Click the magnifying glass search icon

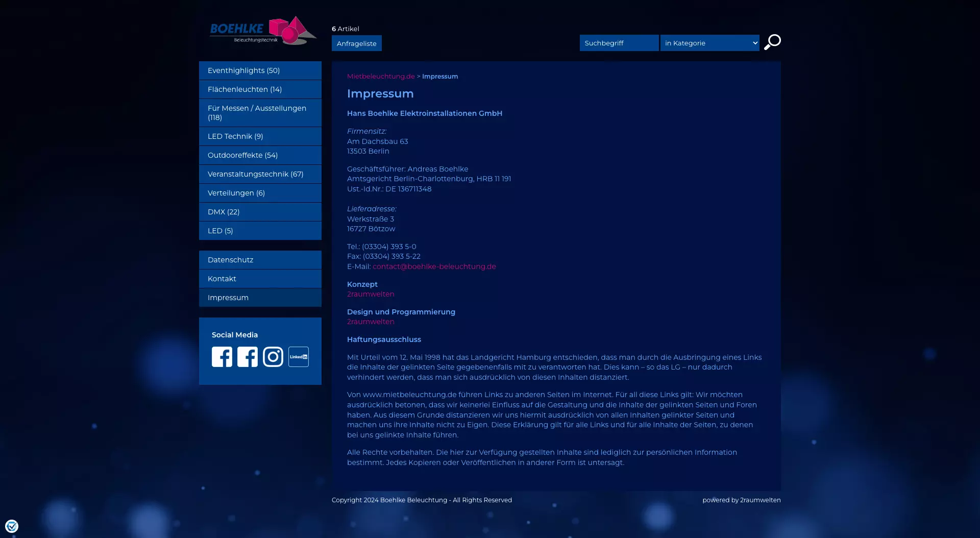[x=772, y=42]
